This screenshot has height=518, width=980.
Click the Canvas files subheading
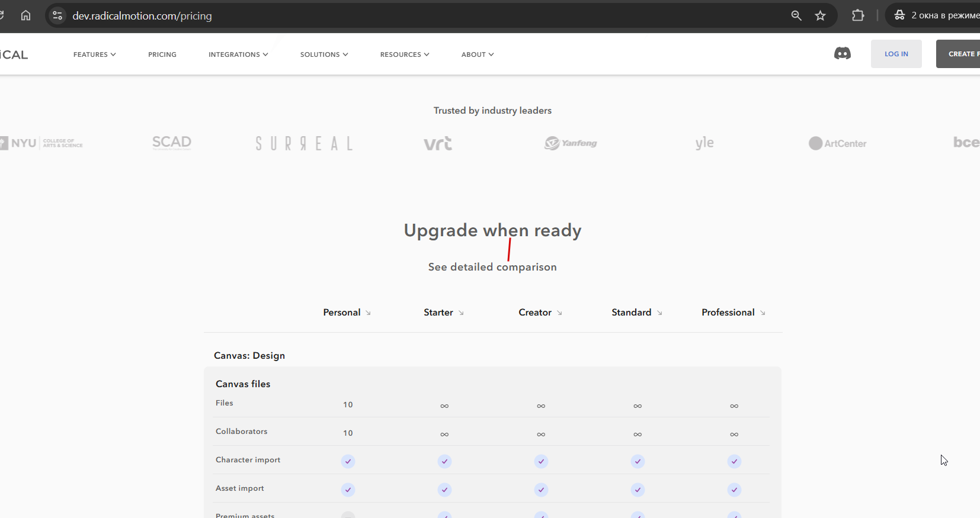[243, 384]
